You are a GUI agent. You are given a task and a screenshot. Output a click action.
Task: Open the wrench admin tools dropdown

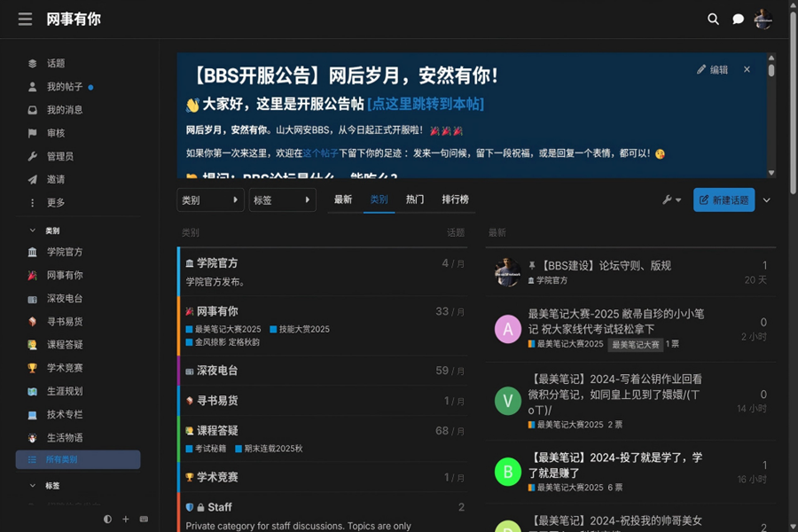671,199
